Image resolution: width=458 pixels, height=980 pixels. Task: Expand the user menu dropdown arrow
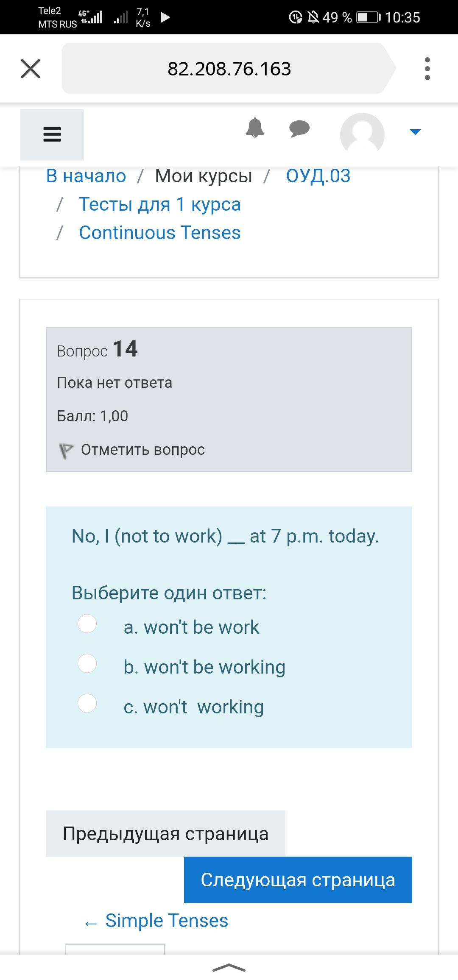415,132
